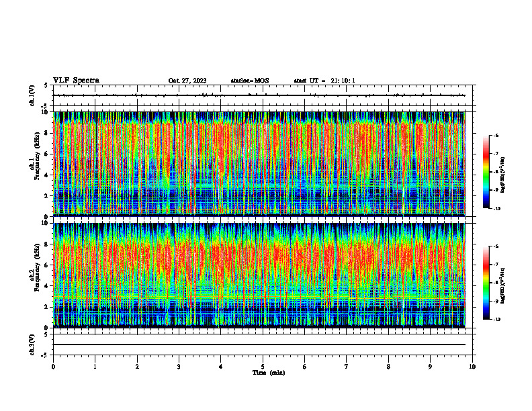The image size is (532, 411).
Task: Click the ch.2 "Frequency (kHz)" axis label
Action: [x=37, y=267]
